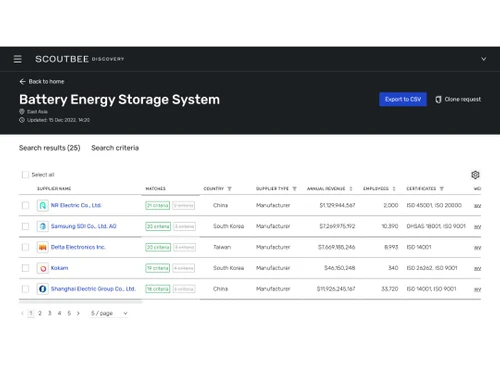Select the Delta Electronics row checkbox

tap(25, 247)
